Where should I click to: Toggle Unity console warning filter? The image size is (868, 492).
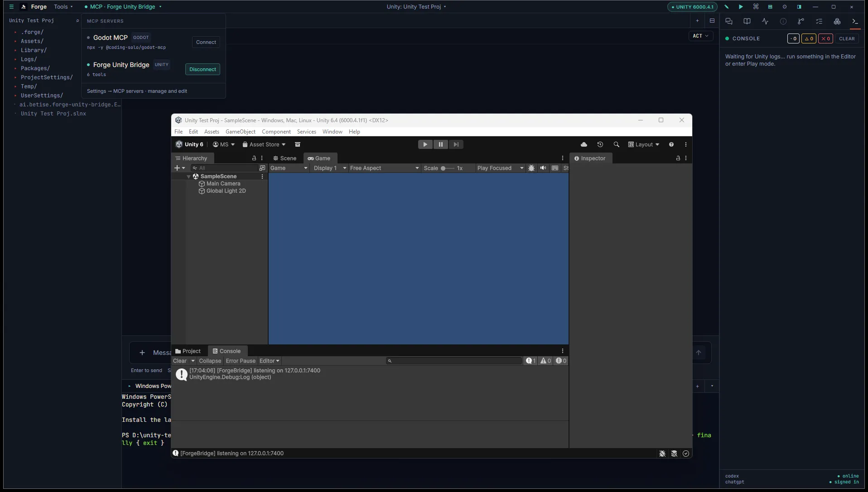[545, 361]
